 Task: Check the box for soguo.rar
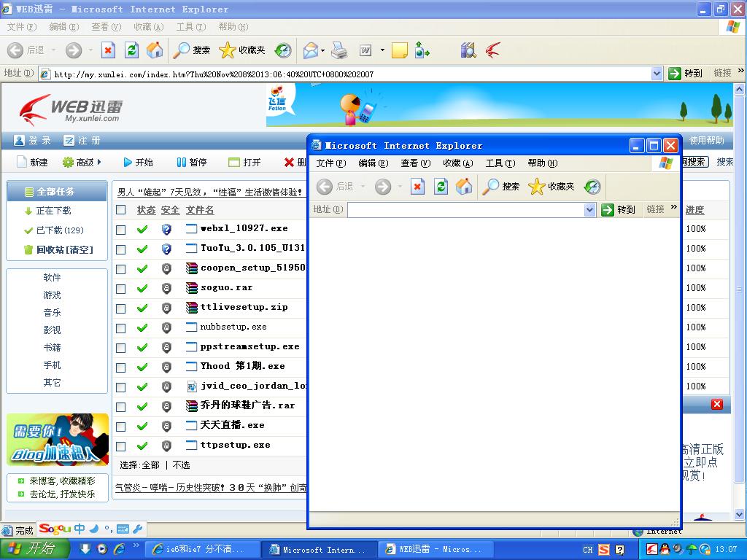[121, 289]
